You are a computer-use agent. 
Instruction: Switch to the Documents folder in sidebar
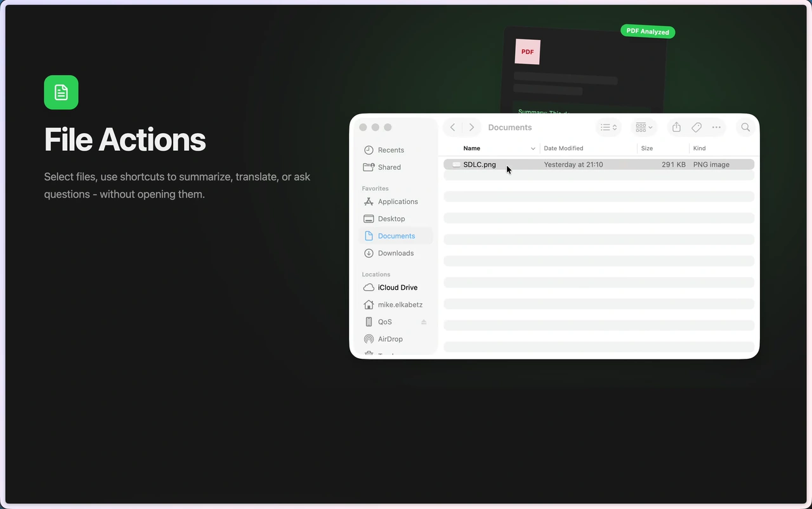(396, 235)
